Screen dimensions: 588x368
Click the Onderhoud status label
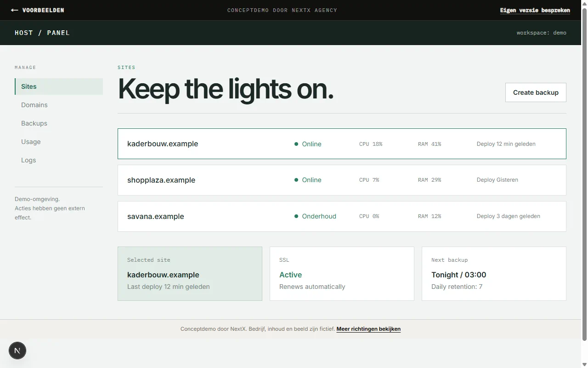click(319, 216)
